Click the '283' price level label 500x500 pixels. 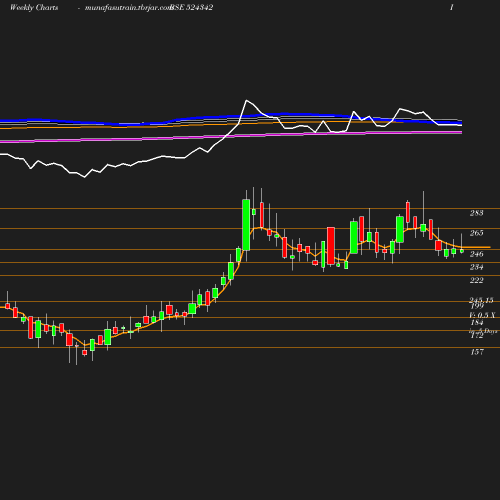[477, 213]
